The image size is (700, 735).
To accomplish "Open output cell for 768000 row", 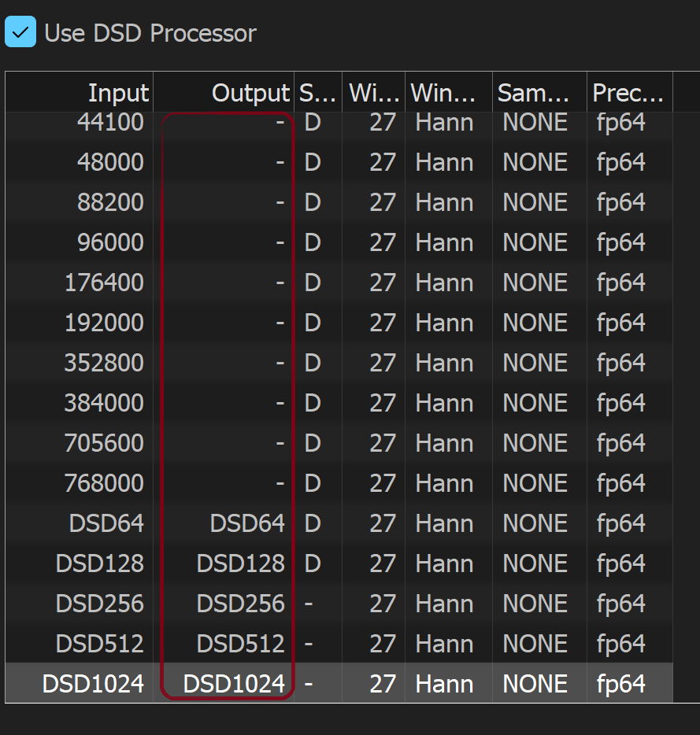I will [x=224, y=483].
